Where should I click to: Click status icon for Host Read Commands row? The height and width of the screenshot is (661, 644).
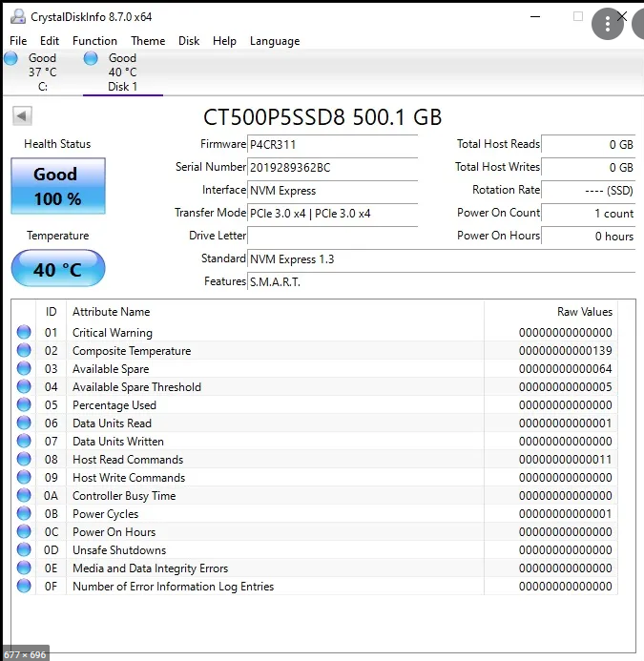[24, 459]
